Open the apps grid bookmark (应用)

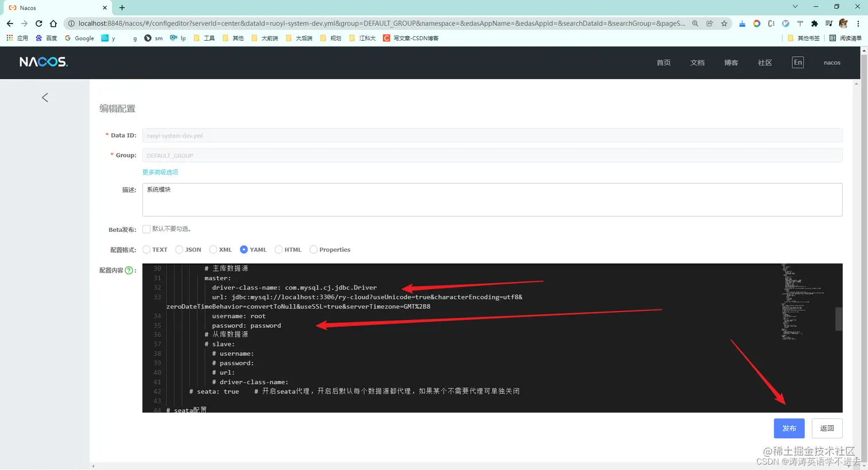pyautogui.click(x=17, y=38)
